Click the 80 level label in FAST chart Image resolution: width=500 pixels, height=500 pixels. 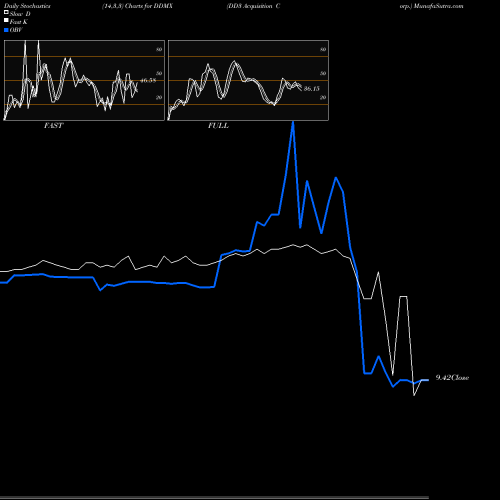pos(159,49)
